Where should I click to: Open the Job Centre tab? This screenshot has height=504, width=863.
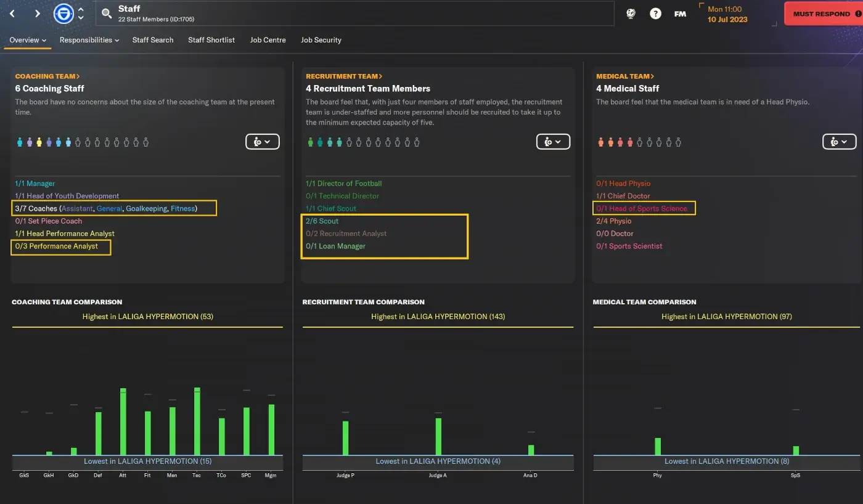click(x=268, y=40)
